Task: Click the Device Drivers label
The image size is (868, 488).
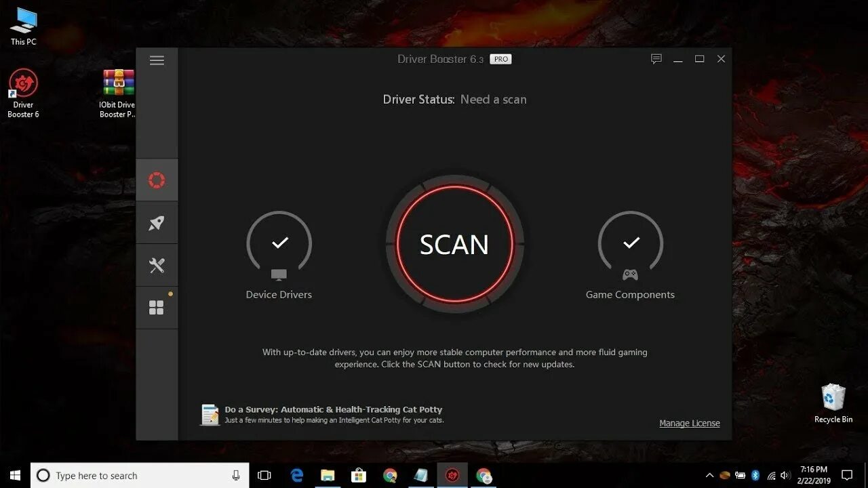Action: coord(279,295)
